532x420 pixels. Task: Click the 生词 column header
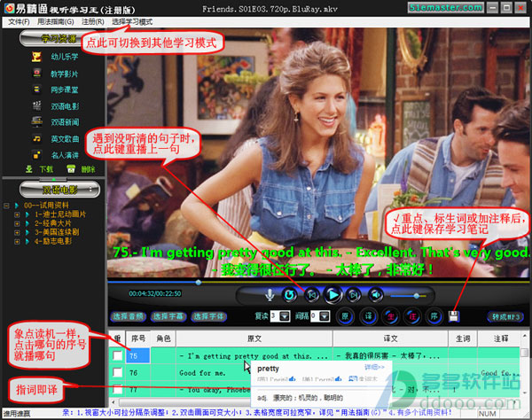463,338
